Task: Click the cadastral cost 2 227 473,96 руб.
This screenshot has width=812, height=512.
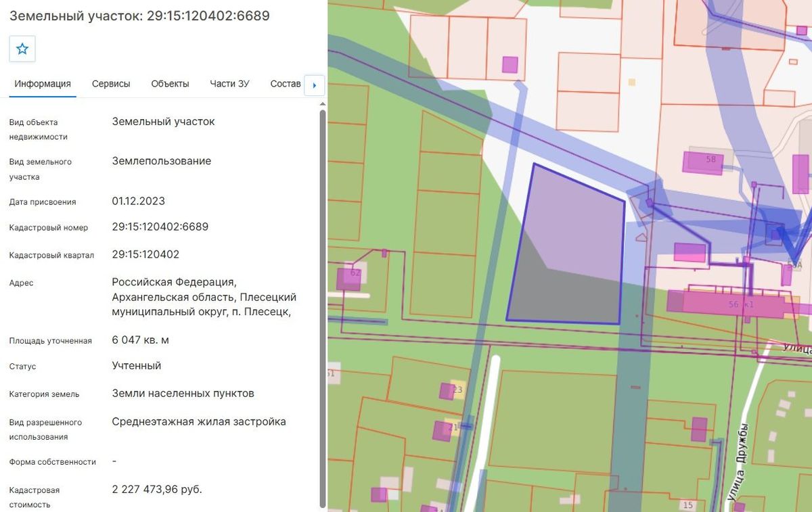Action: (x=157, y=489)
